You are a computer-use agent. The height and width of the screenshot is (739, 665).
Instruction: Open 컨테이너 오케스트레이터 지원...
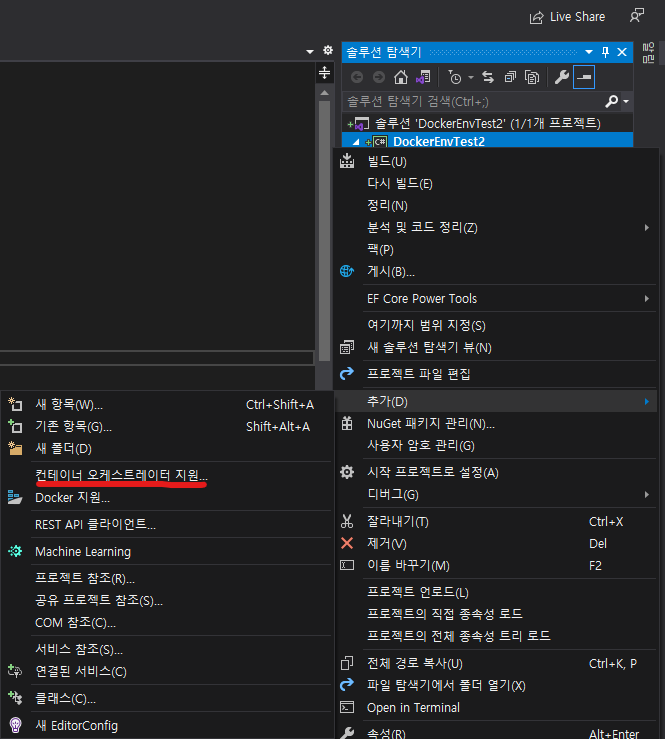[166, 475]
